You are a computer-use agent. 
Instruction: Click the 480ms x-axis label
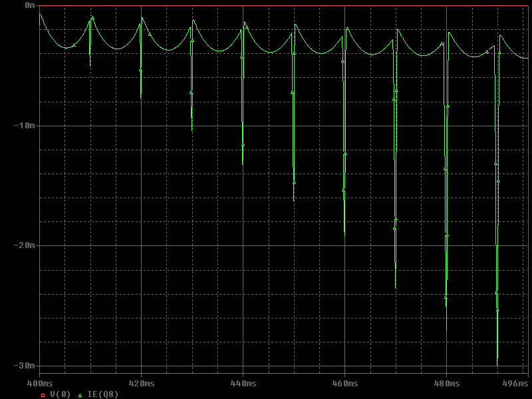(447, 384)
